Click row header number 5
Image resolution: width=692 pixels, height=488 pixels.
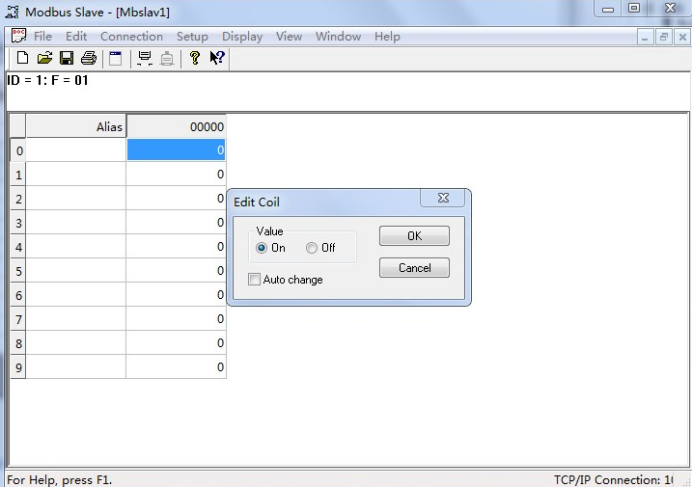(18, 270)
